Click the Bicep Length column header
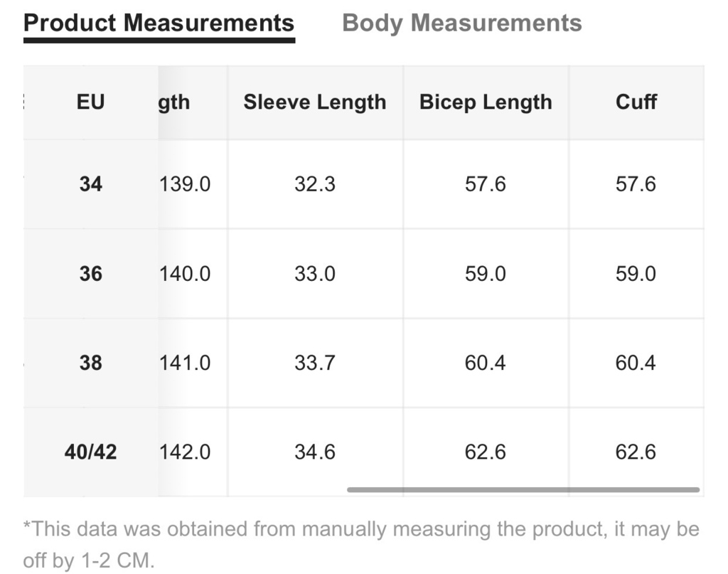Viewport: 728px width, 574px height. tap(486, 102)
